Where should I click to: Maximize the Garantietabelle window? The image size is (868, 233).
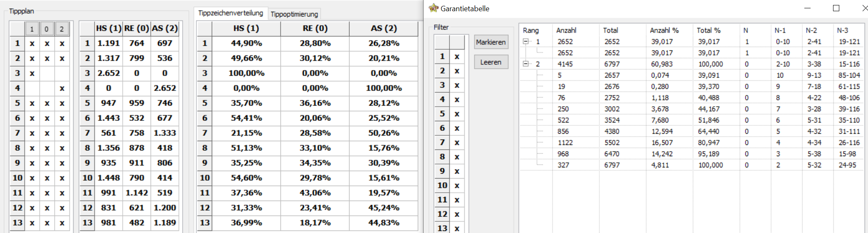(x=836, y=8)
